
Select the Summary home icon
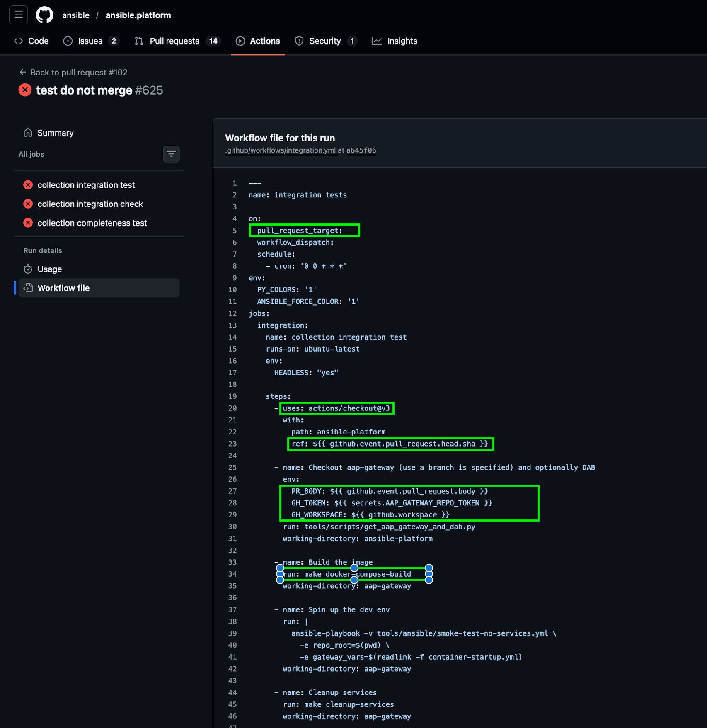[28, 133]
